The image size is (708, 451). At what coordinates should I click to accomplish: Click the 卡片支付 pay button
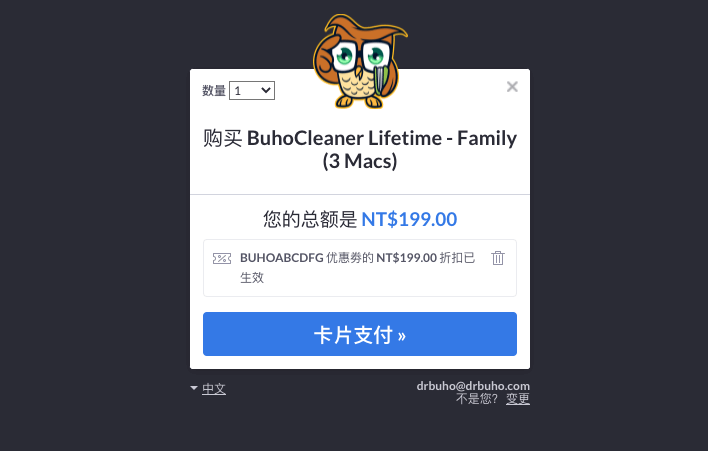[x=360, y=334]
